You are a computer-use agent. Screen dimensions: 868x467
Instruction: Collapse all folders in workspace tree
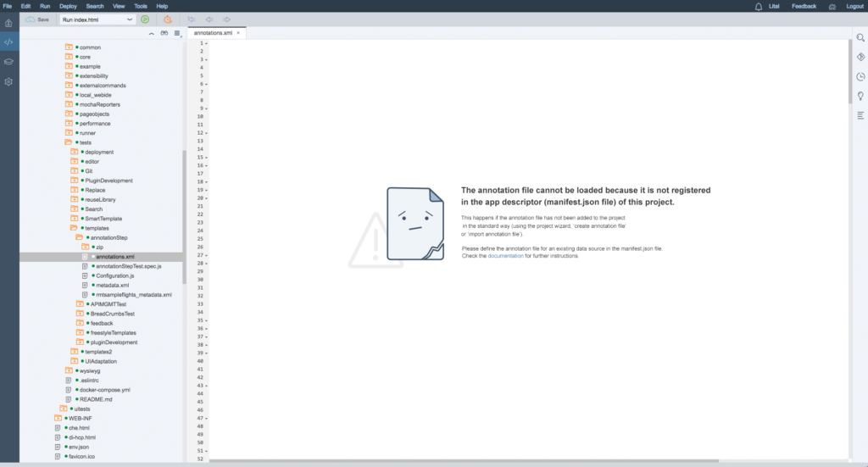click(151, 34)
